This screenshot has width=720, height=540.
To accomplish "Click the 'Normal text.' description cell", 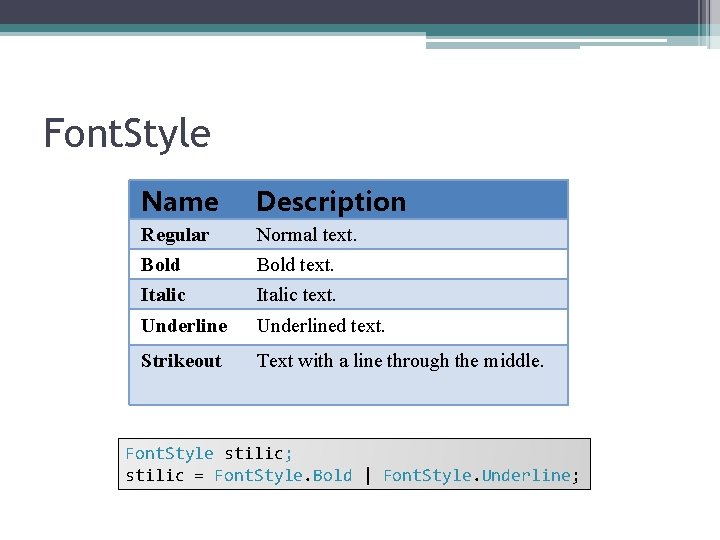I will tap(306, 235).
